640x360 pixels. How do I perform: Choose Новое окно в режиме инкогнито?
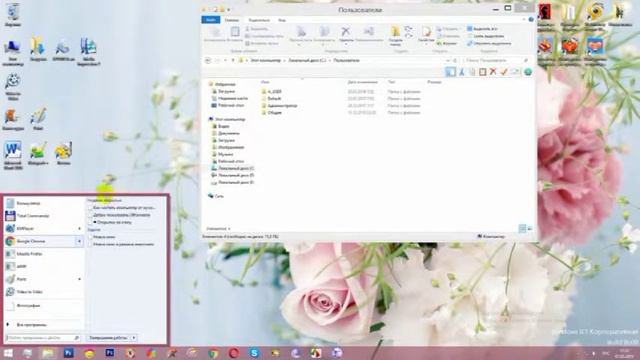coord(121,244)
